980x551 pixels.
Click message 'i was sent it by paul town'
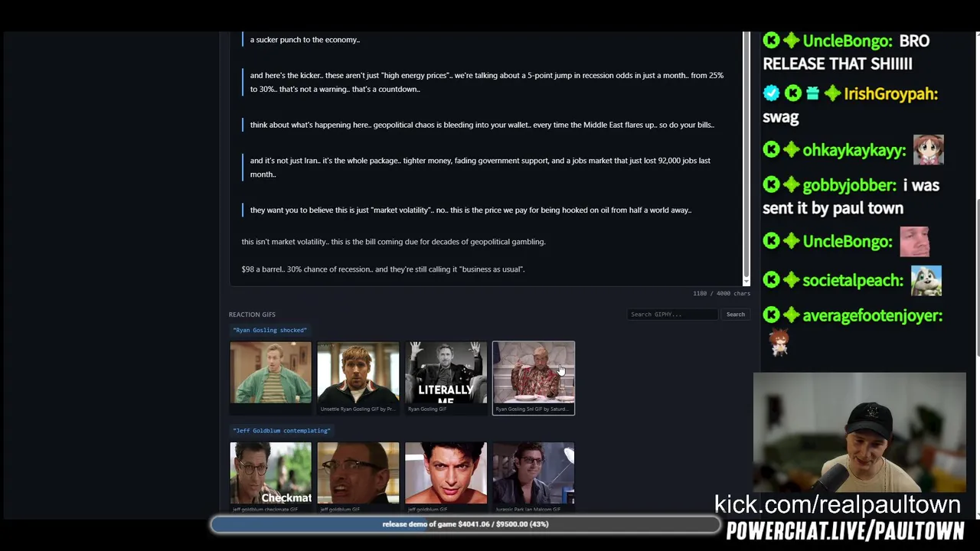point(851,197)
